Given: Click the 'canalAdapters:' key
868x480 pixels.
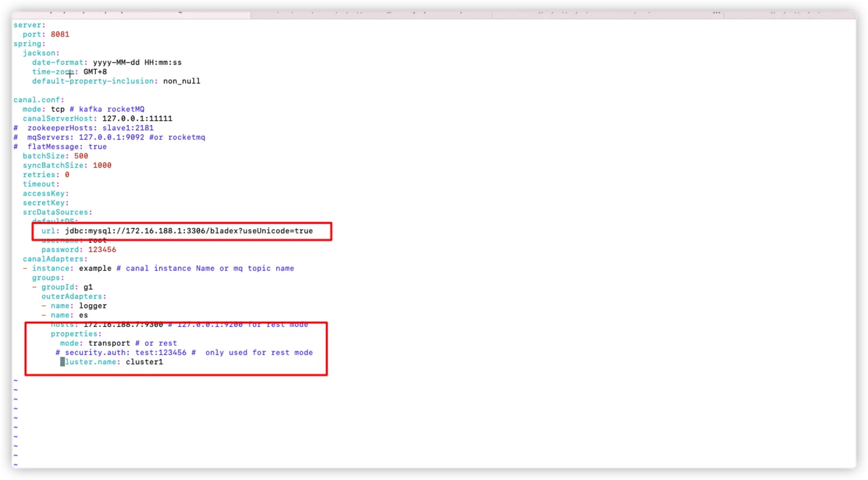Looking at the screenshot, I should (55, 259).
